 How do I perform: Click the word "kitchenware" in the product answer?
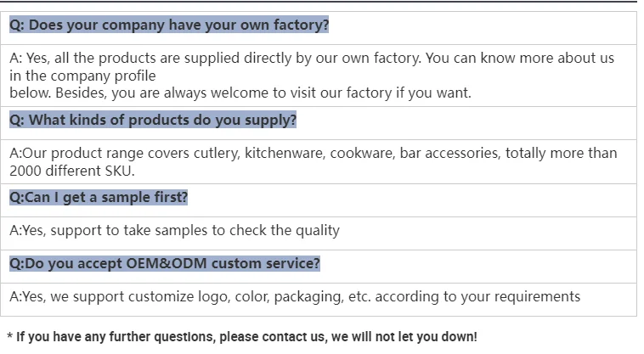316,154
